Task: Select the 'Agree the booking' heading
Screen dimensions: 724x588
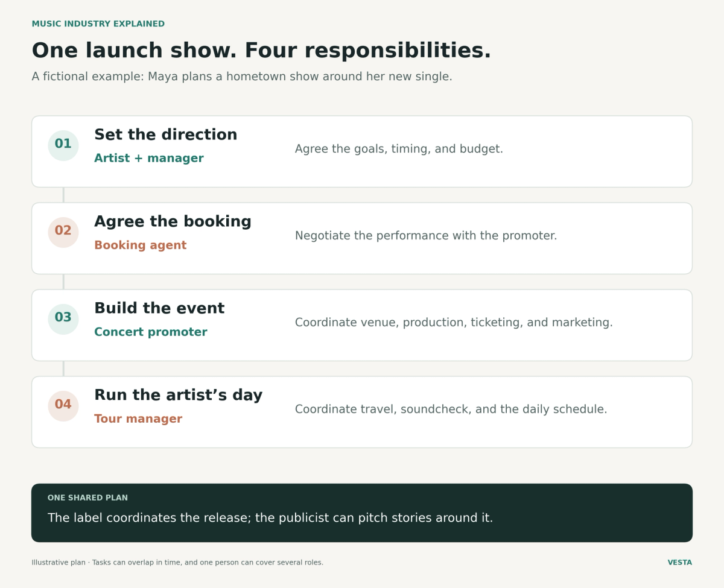Action: (173, 222)
